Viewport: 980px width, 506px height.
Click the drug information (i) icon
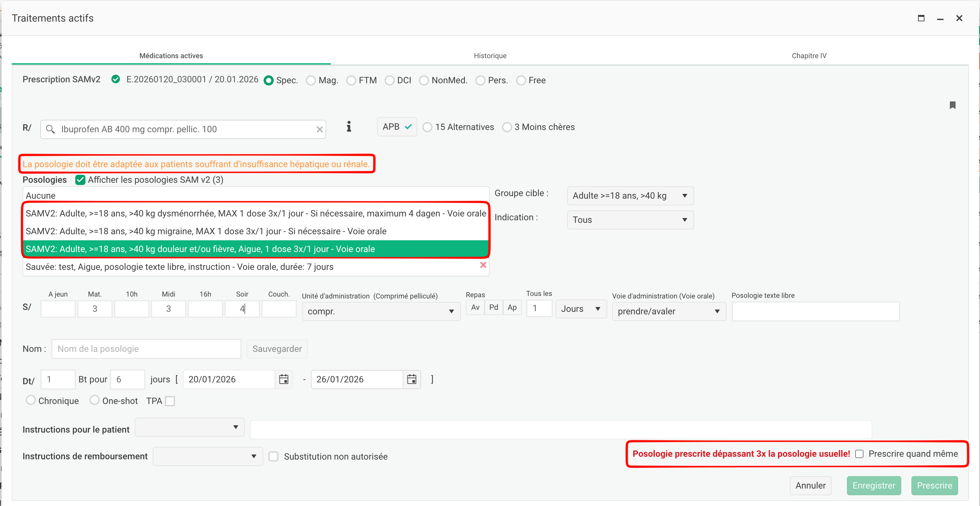point(348,127)
